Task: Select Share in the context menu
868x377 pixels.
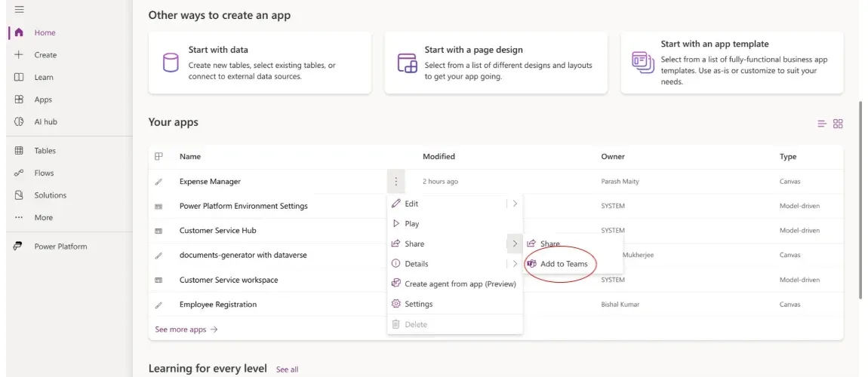Action: pyautogui.click(x=414, y=244)
